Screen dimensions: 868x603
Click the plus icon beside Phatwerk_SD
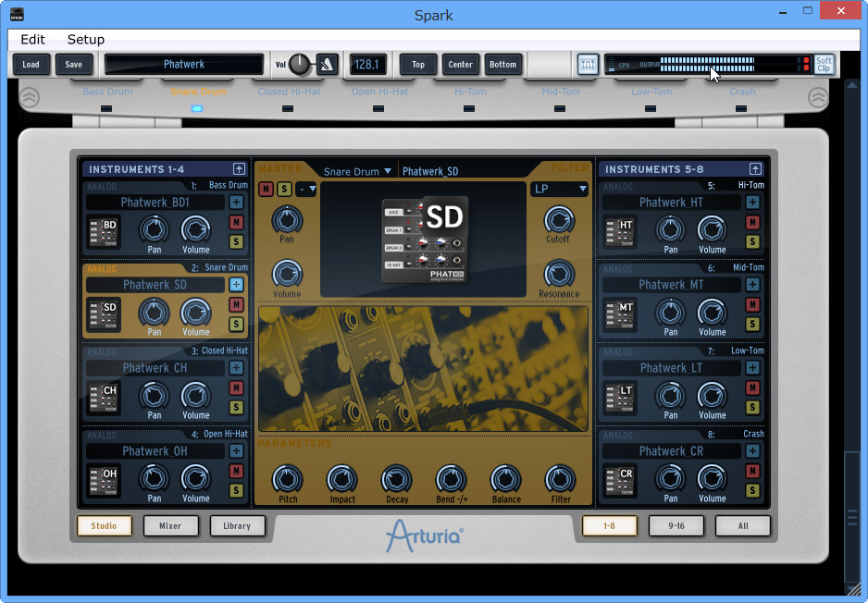[236, 284]
